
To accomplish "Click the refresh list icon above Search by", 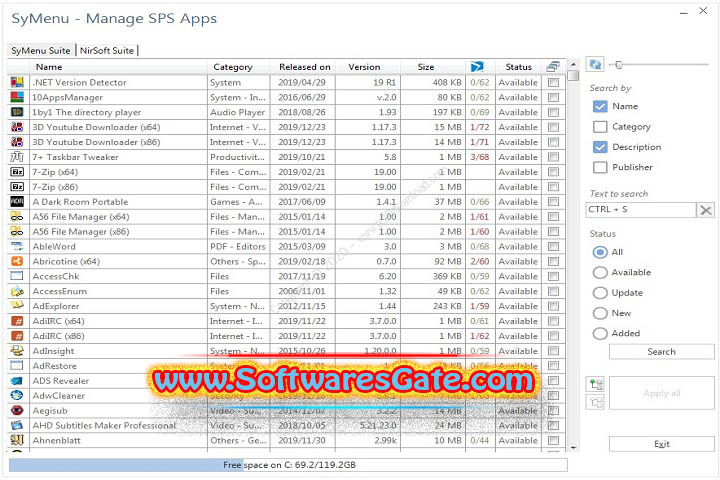I will pos(595,64).
